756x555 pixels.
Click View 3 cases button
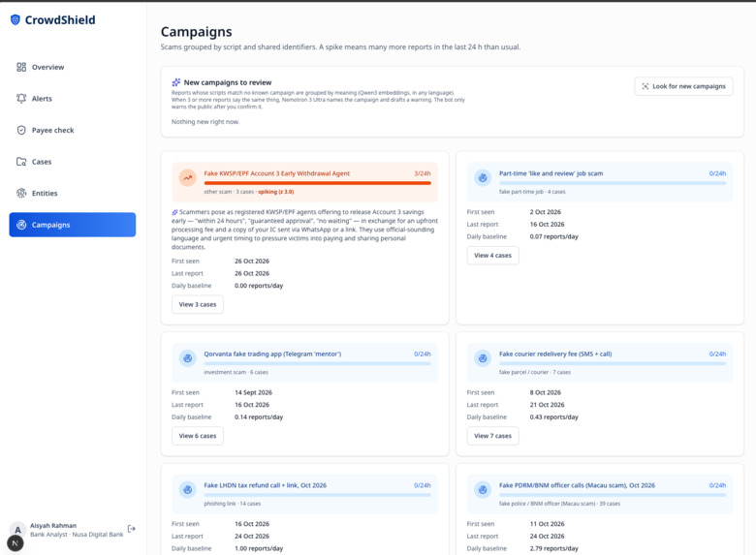(x=198, y=304)
